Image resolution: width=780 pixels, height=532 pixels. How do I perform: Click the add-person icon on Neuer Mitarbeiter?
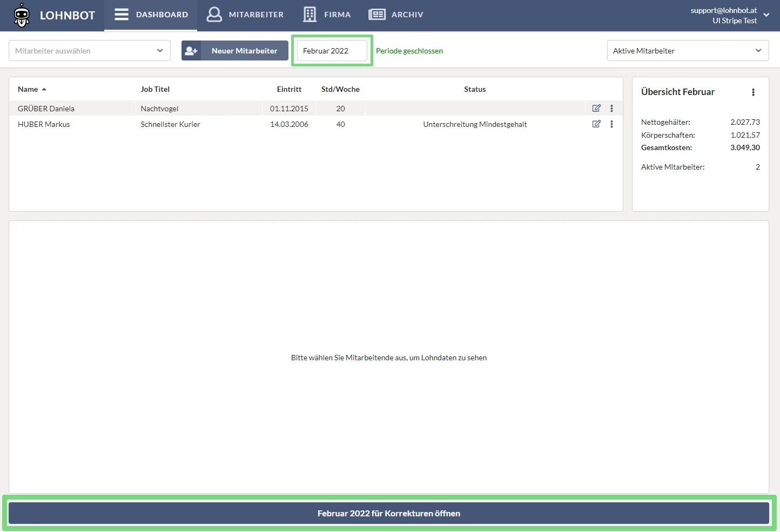[x=191, y=51]
